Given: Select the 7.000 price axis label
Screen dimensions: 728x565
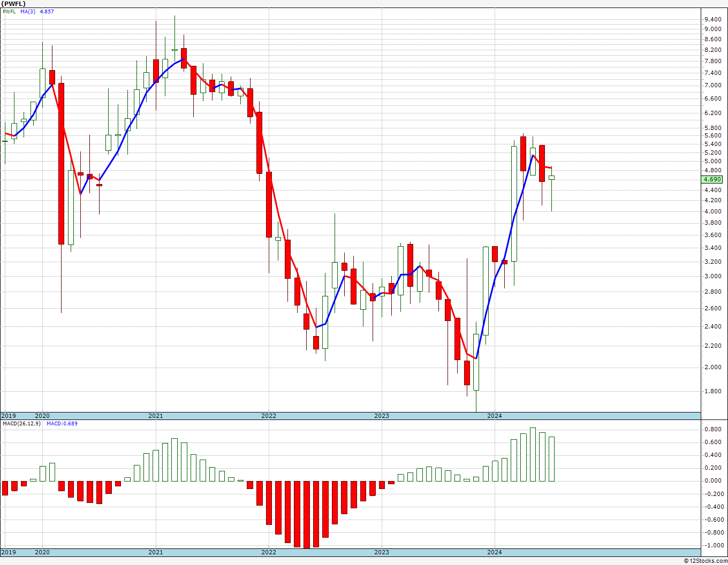Looking at the screenshot, I should [714, 86].
